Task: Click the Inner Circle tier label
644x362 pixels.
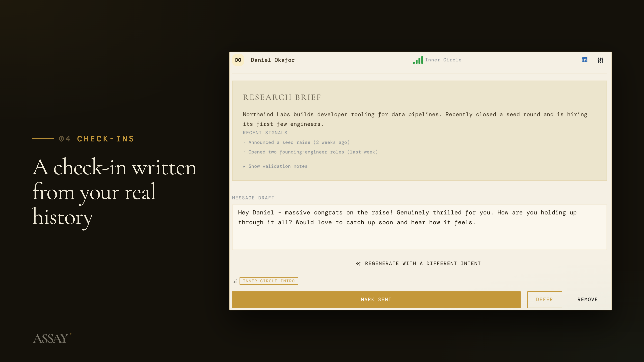Action: 443,60
